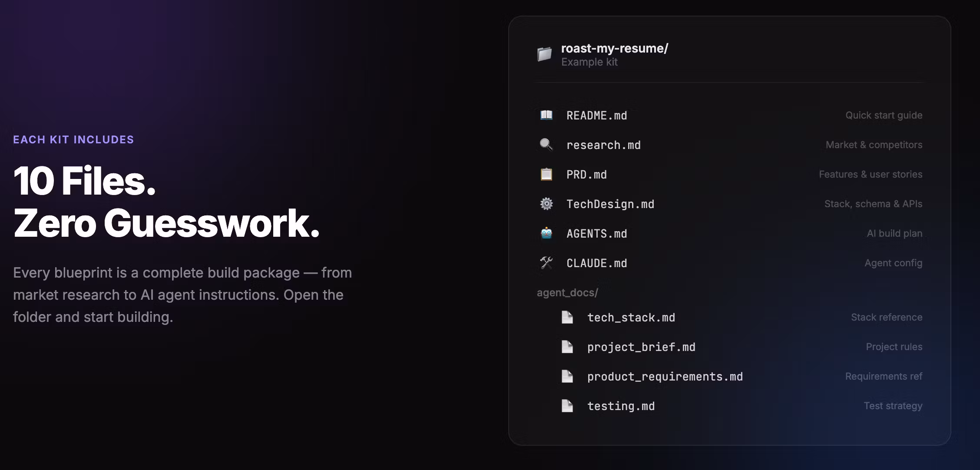This screenshot has width=980, height=470.
Task: Click the clipboard icon next to PRD.md
Action: 546,174
